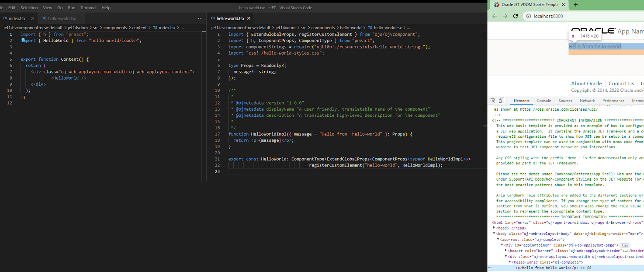Click the site info icon beside localhost:8000

527,16
